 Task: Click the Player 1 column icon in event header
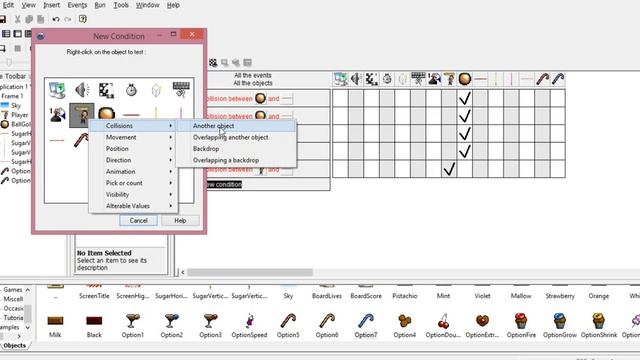click(x=434, y=79)
